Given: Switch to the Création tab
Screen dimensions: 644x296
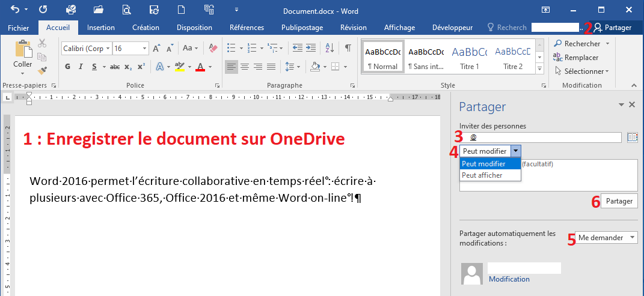Looking at the screenshot, I should 146,28.
